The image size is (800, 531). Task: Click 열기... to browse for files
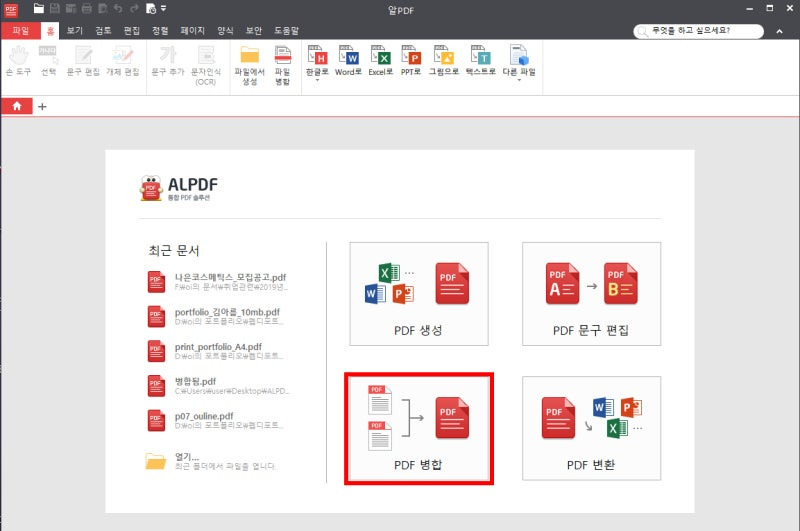211,461
